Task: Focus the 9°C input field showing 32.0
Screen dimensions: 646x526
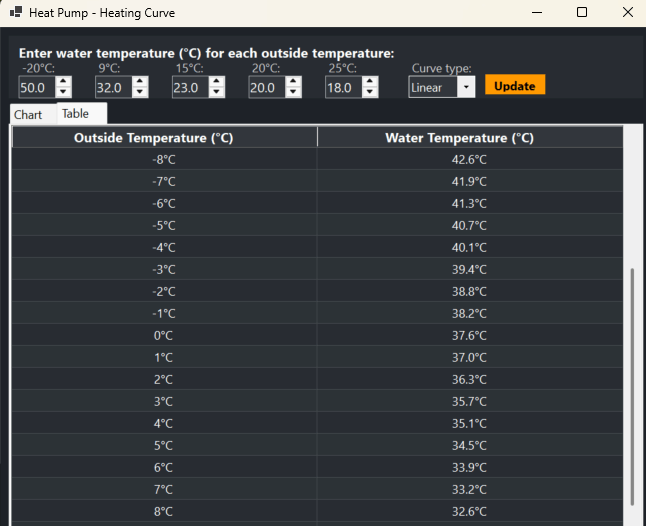Action: tap(114, 87)
